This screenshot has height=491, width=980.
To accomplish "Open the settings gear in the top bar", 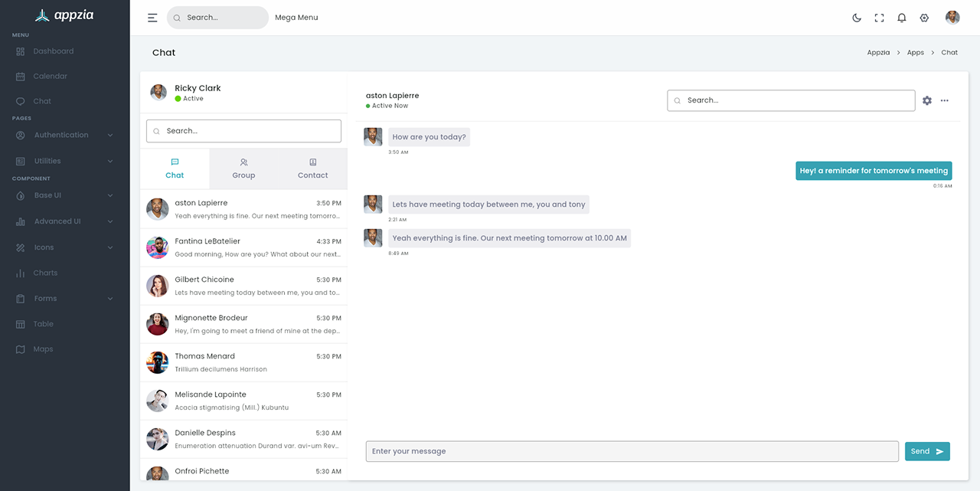I will (924, 17).
